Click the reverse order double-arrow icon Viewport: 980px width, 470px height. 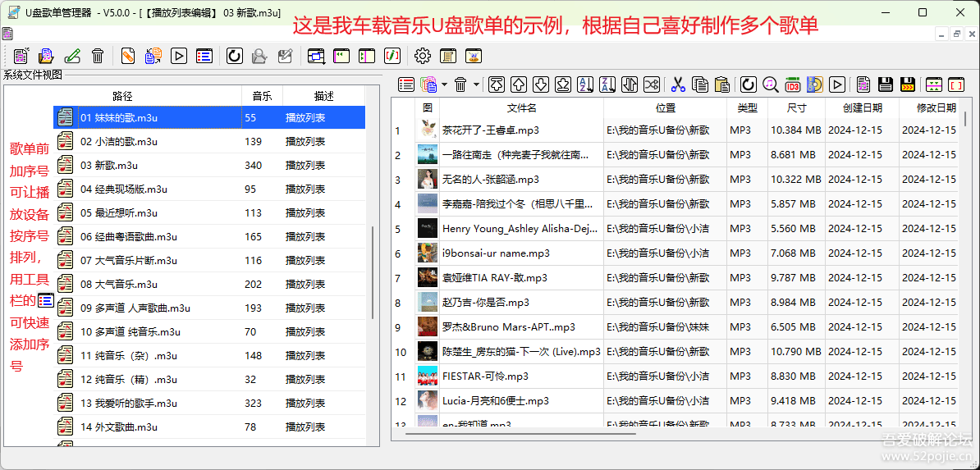tap(630, 84)
